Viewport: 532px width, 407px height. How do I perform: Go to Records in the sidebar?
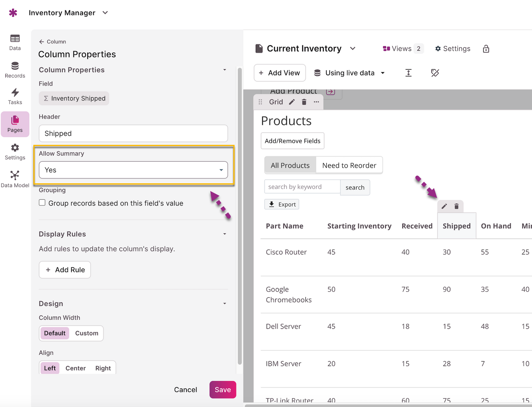[x=15, y=70]
